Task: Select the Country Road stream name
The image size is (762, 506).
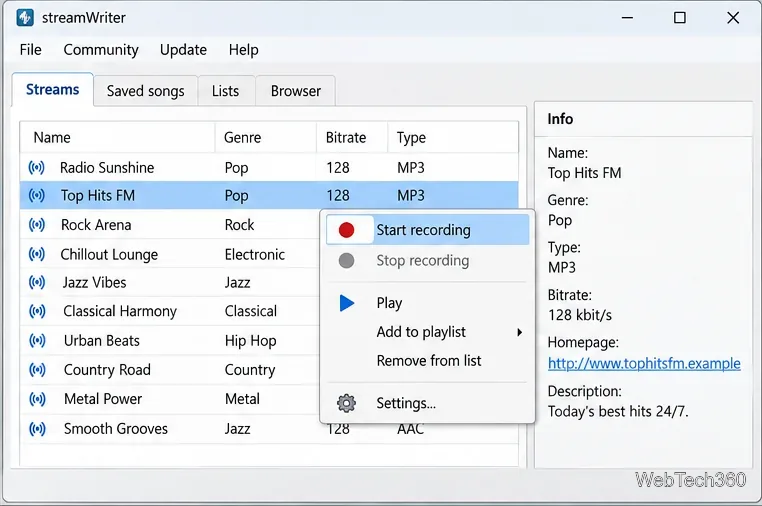Action: click(107, 370)
